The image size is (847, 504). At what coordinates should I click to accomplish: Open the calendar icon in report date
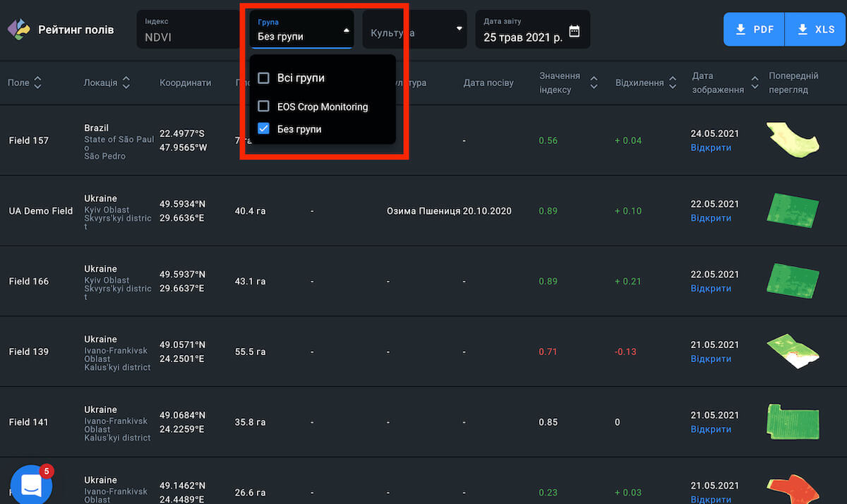[575, 31]
